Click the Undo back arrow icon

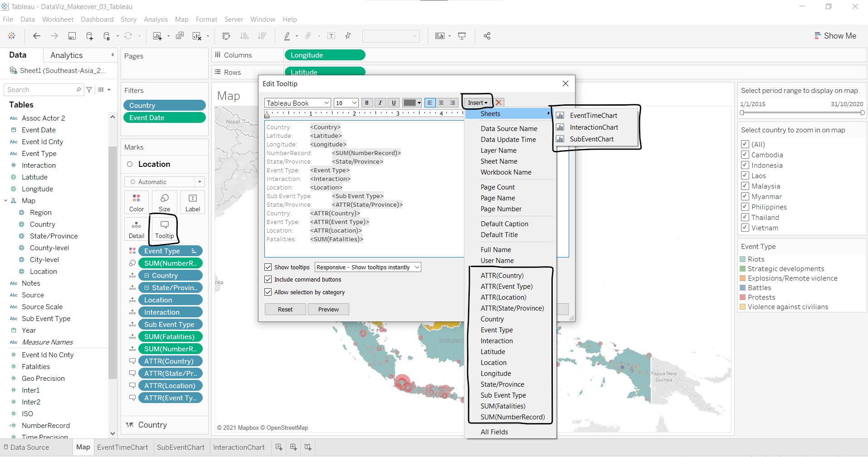point(37,36)
